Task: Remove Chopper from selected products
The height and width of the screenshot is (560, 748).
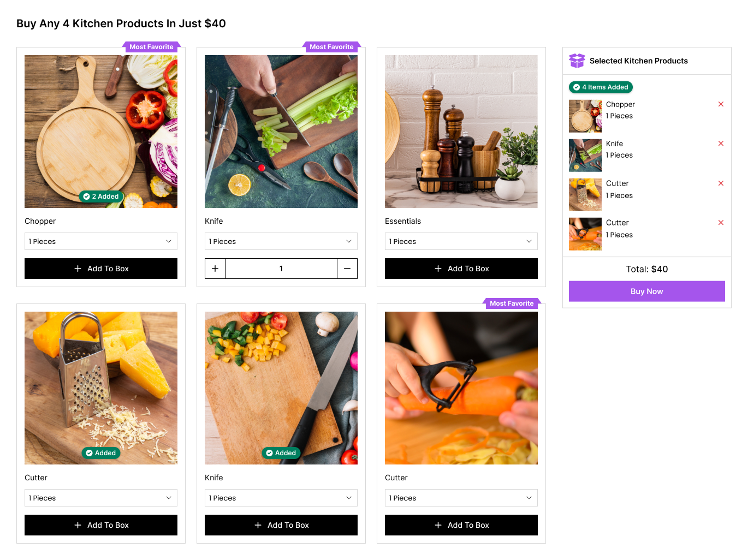Action: [721, 104]
